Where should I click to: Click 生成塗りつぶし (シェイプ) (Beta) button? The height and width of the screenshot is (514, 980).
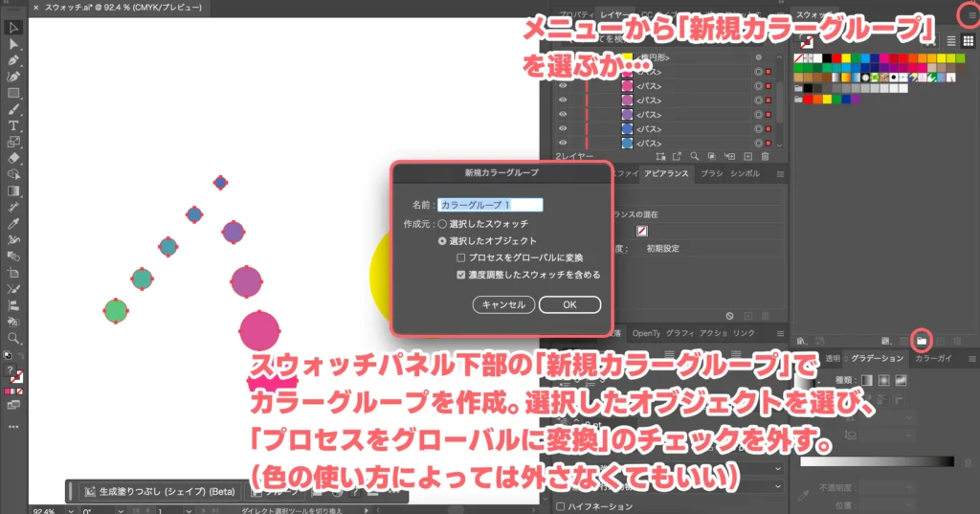[160, 491]
